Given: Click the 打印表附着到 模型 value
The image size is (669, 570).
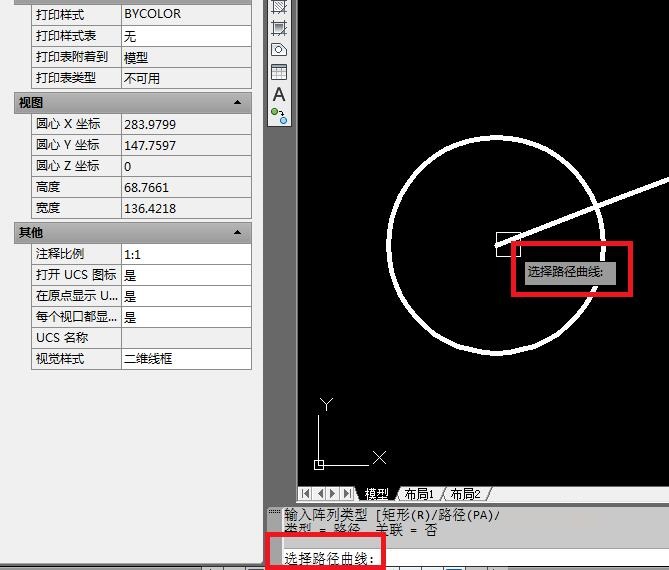Looking at the screenshot, I should tap(186, 57).
